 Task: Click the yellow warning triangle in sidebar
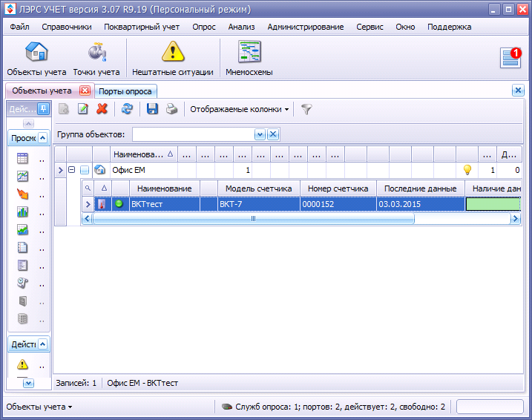(x=22, y=364)
